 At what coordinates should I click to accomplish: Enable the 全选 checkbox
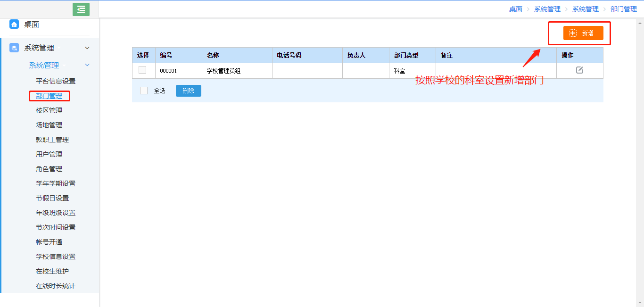[x=143, y=91]
